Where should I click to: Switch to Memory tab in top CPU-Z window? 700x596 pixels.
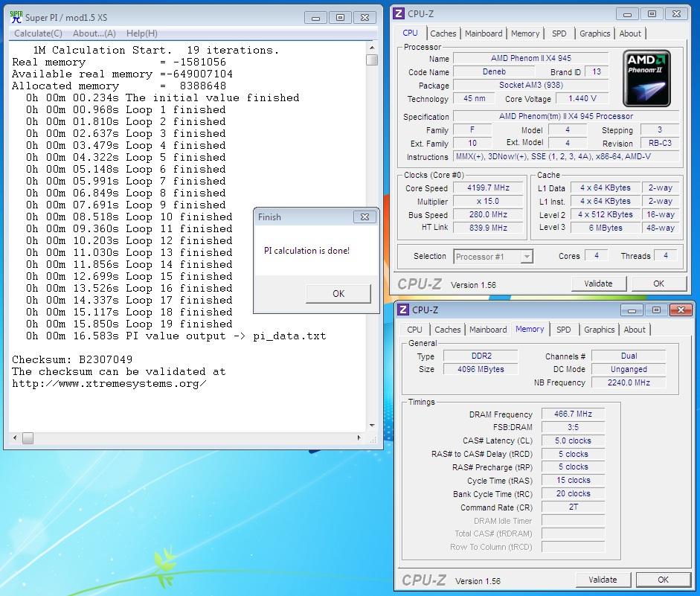click(x=525, y=33)
